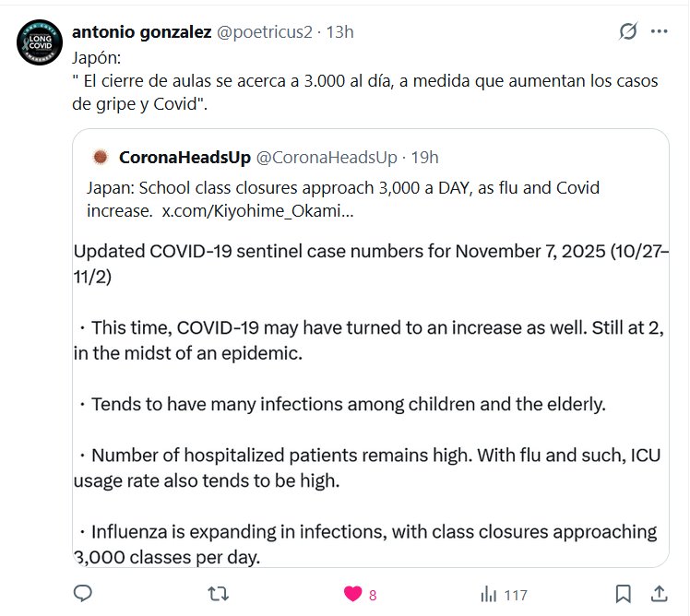Viewport: 690px width, 616px height.
Task: Click the 19h timestamp on quoted post
Action: pos(424,157)
